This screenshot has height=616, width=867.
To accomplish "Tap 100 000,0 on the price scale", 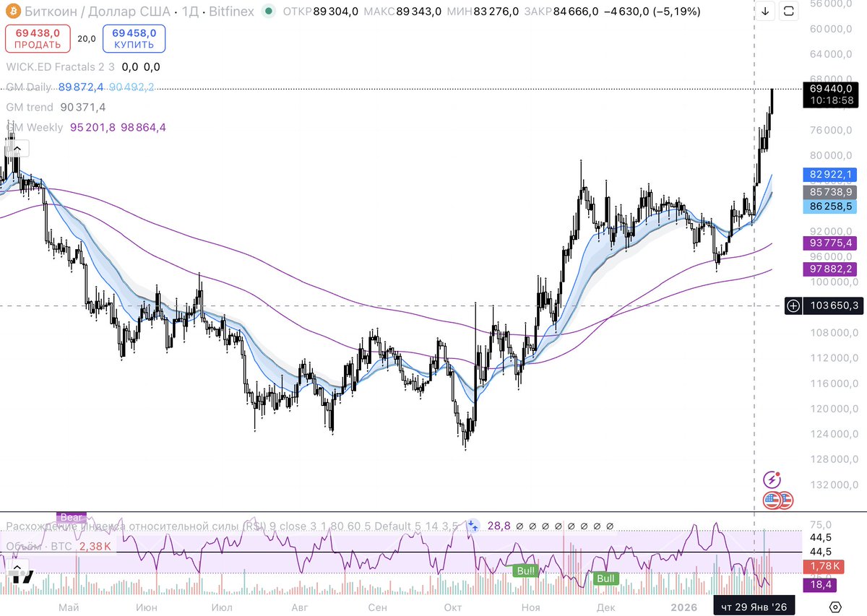I will click(832, 282).
